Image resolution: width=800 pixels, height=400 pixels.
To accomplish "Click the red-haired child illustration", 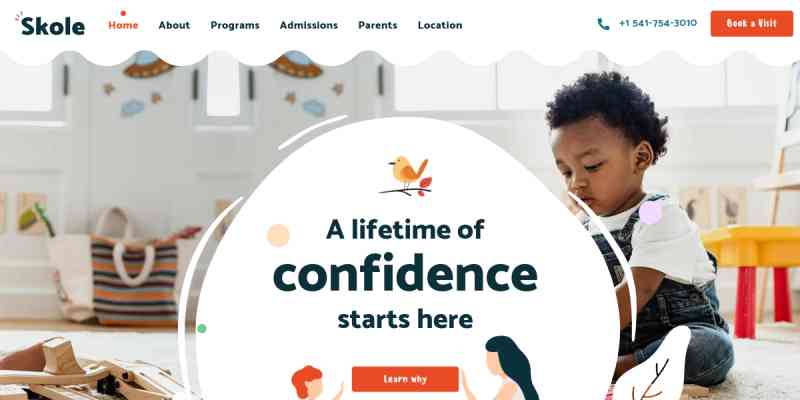I will coord(310,383).
